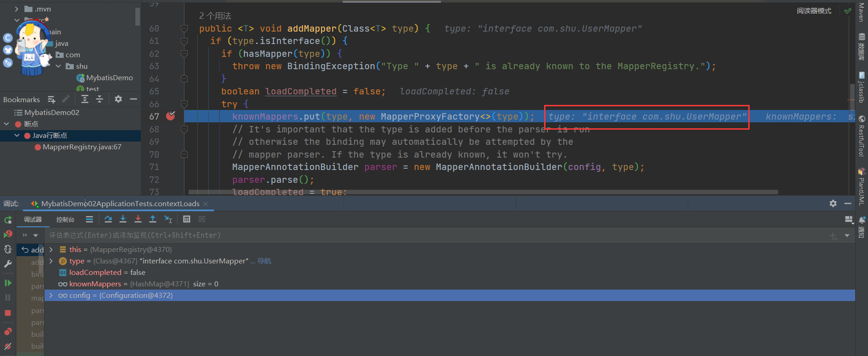Resume program execution in debugger

tap(8, 283)
